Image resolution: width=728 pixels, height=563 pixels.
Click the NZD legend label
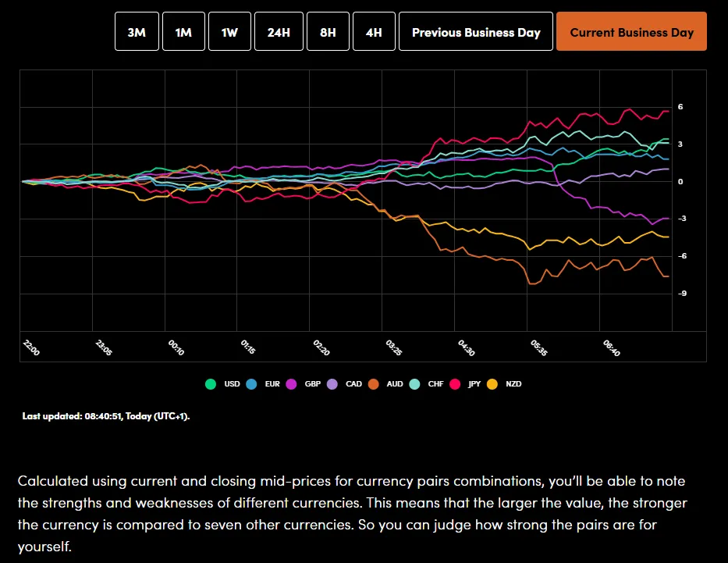513,384
